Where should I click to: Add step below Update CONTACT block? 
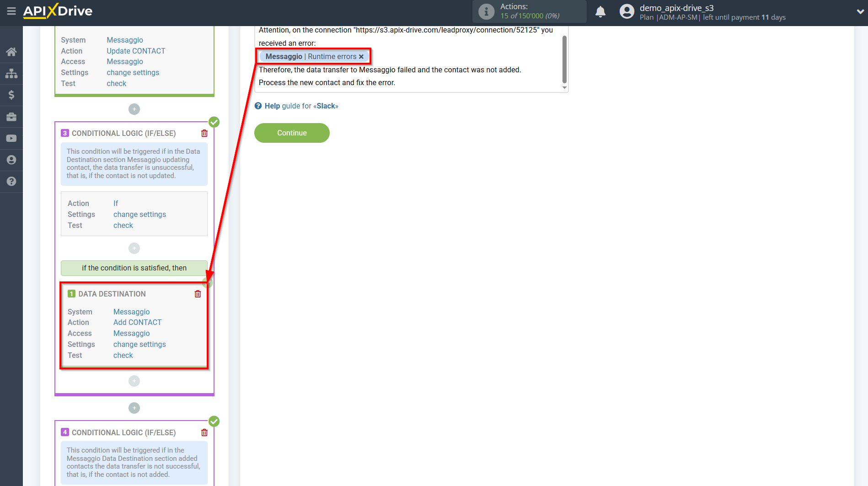(x=134, y=109)
